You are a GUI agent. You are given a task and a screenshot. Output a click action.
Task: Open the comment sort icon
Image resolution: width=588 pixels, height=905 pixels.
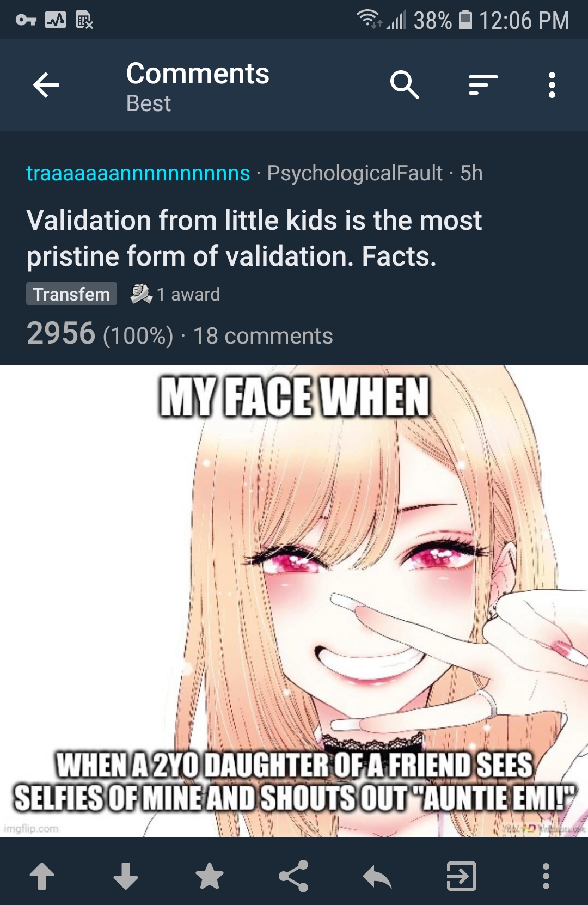click(x=483, y=85)
